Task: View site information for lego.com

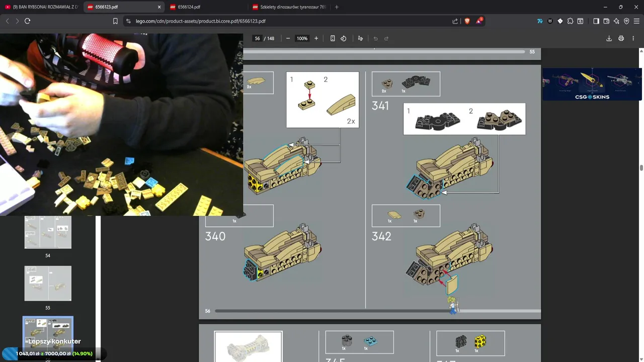Action: 128,21
